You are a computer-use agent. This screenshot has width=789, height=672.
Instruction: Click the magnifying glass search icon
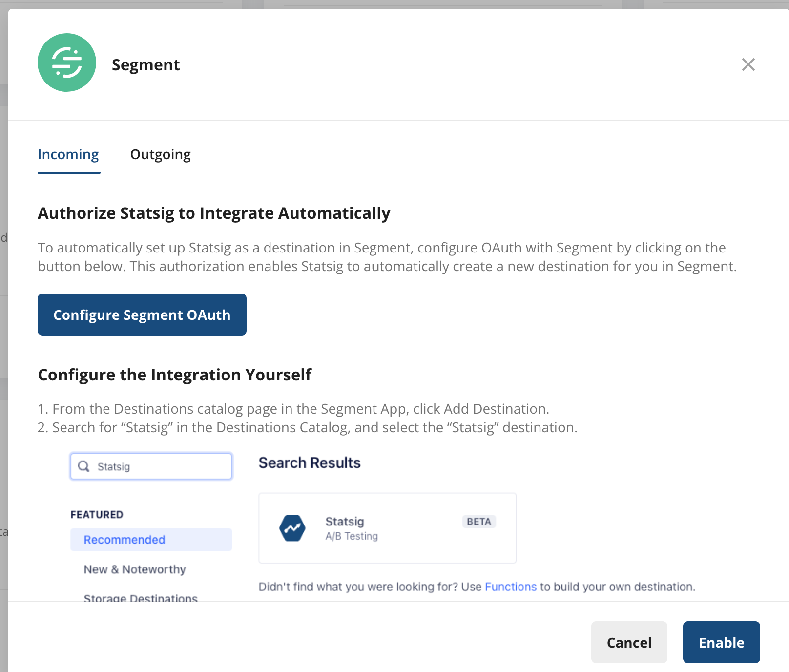coord(84,466)
